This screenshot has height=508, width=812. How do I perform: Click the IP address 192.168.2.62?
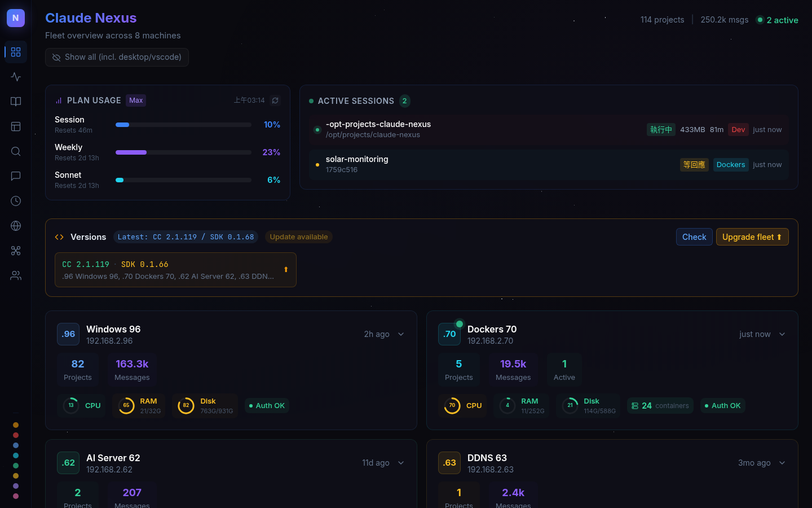pos(109,470)
